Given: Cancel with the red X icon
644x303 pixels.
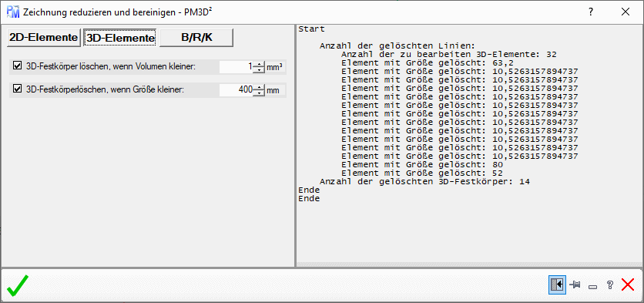Looking at the screenshot, I should [628, 284].
